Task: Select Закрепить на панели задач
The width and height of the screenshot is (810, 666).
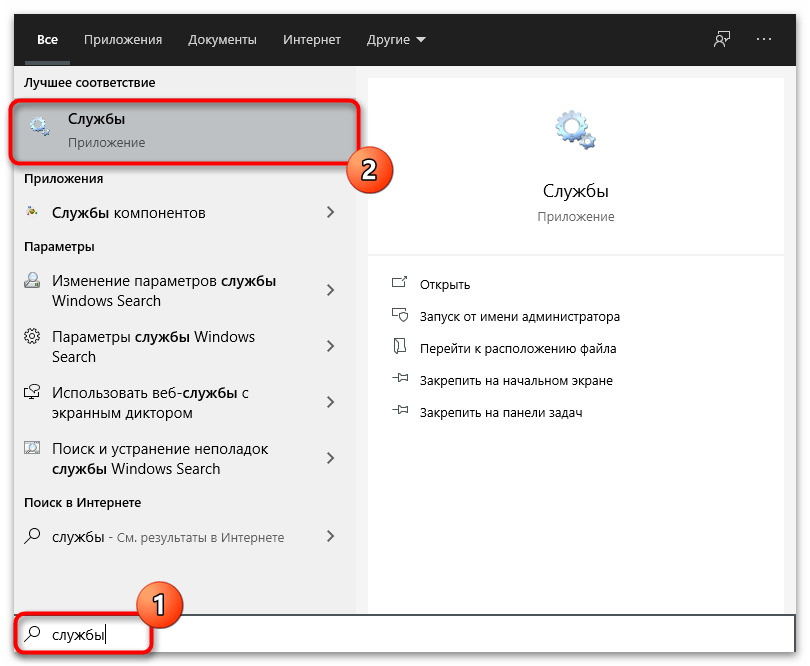Action: pos(500,412)
